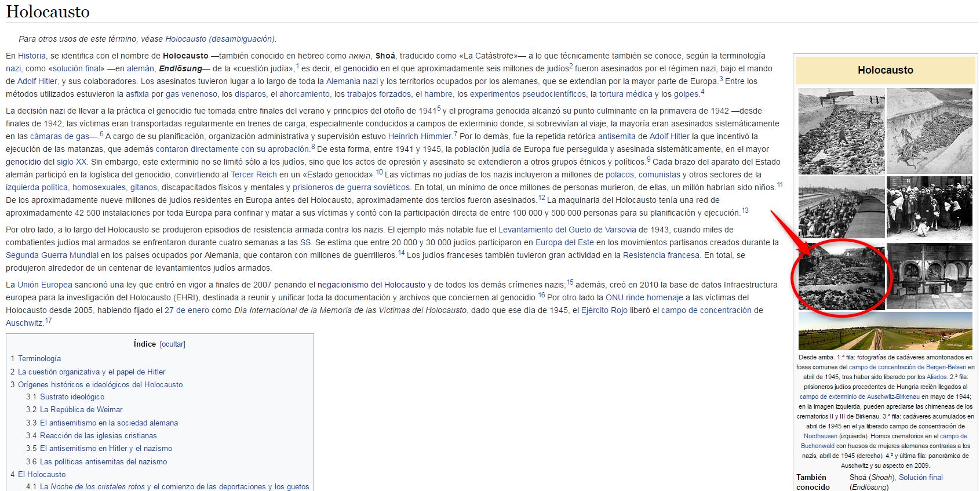
Task: Open 'Levantamiento del Gueto de Varsovia' article
Action: pos(567,230)
